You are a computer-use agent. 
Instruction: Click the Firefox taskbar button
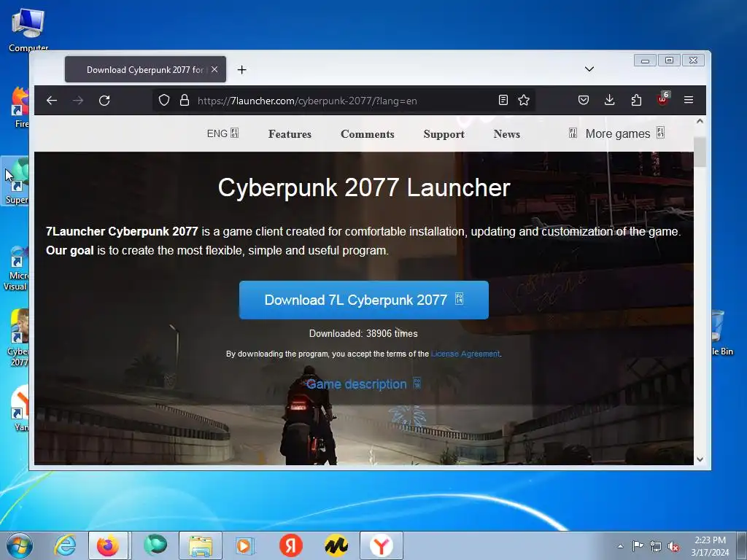pos(108,545)
